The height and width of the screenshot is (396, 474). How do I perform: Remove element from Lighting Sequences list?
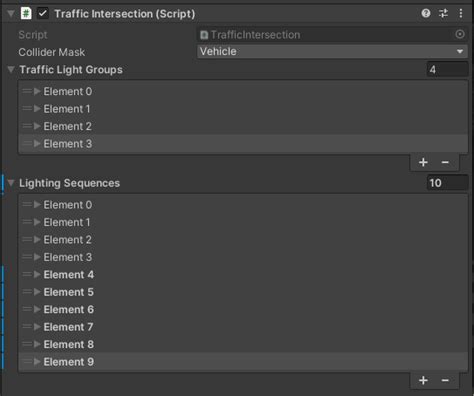coord(445,380)
